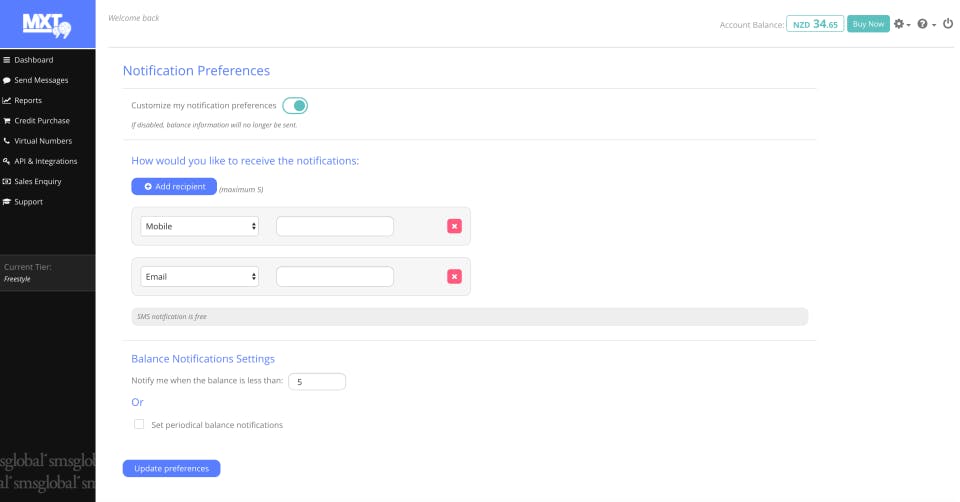Image resolution: width=960 pixels, height=502 pixels.
Task: Navigate to Reports section
Action: point(27,100)
